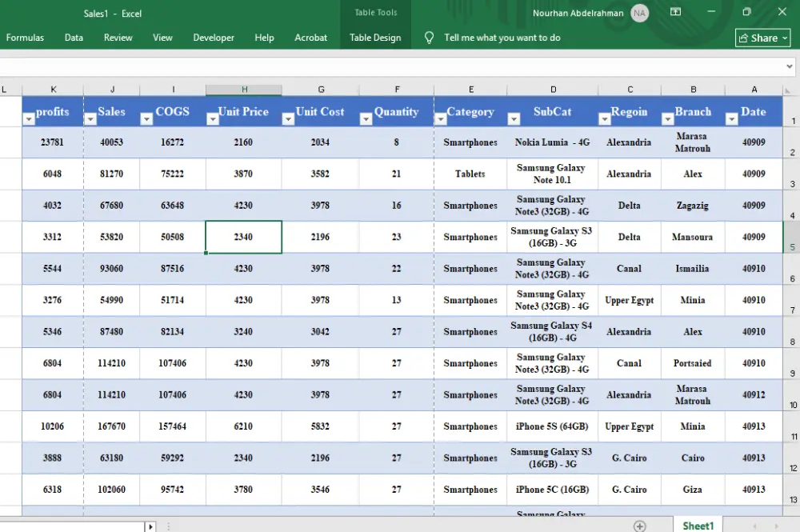Open Ribbon Display Options icon
Image resolution: width=800 pixels, height=532 pixels.
675,12
